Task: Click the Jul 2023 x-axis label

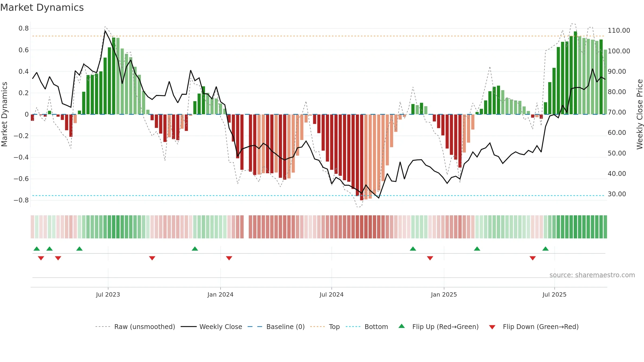Action: coord(108,294)
